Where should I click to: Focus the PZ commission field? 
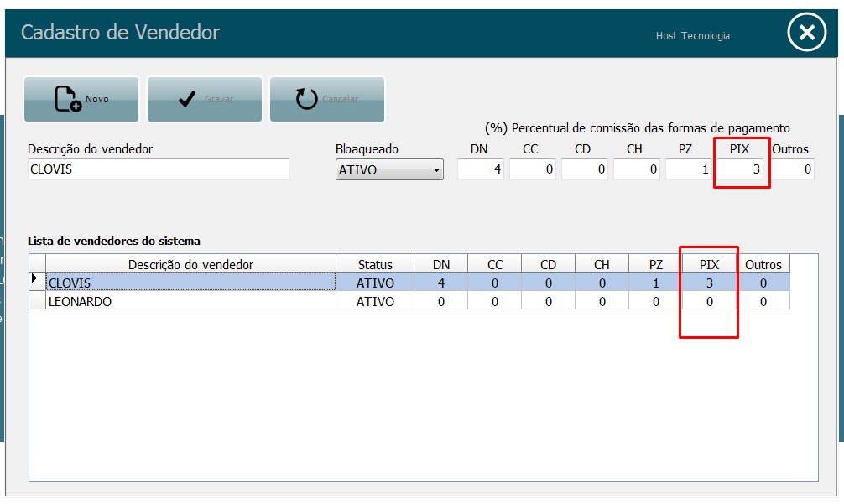point(688,170)
